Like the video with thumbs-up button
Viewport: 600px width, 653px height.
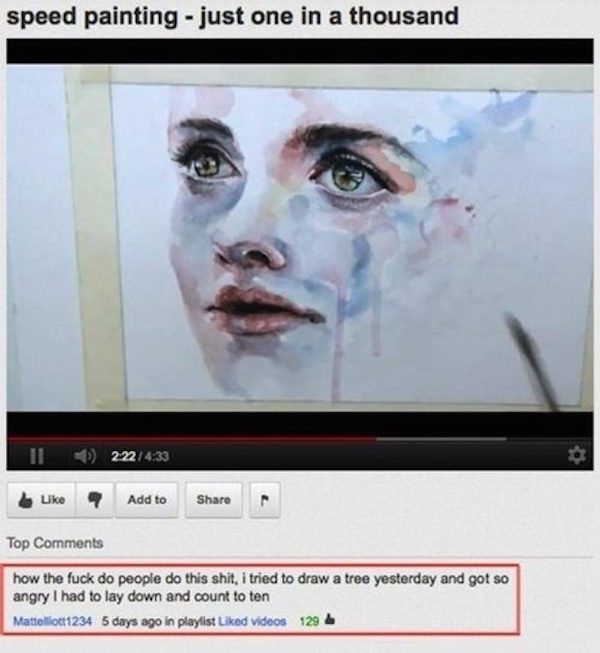42,499
